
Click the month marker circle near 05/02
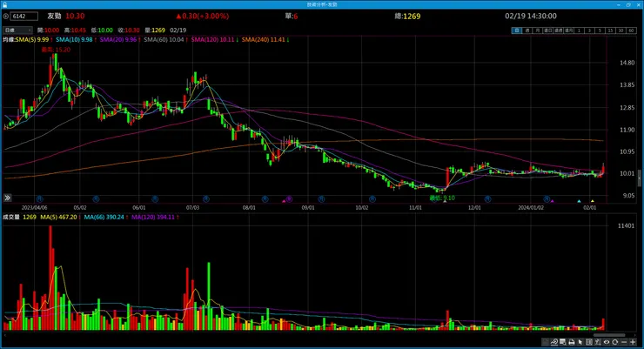(x=96, y=199)
